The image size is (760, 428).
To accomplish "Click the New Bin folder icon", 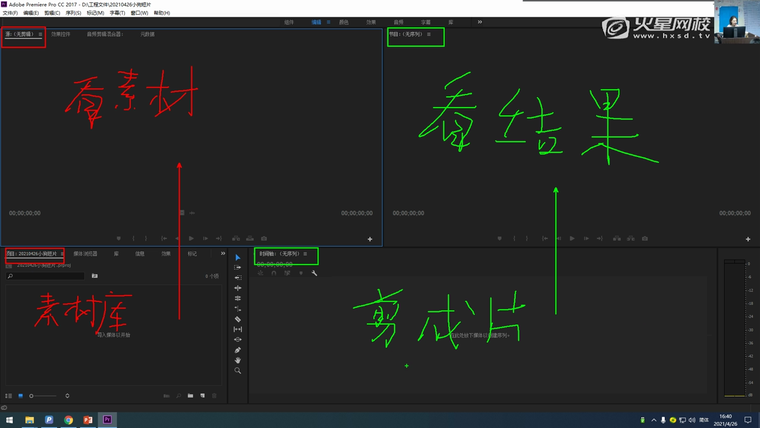I will (190, 396).
